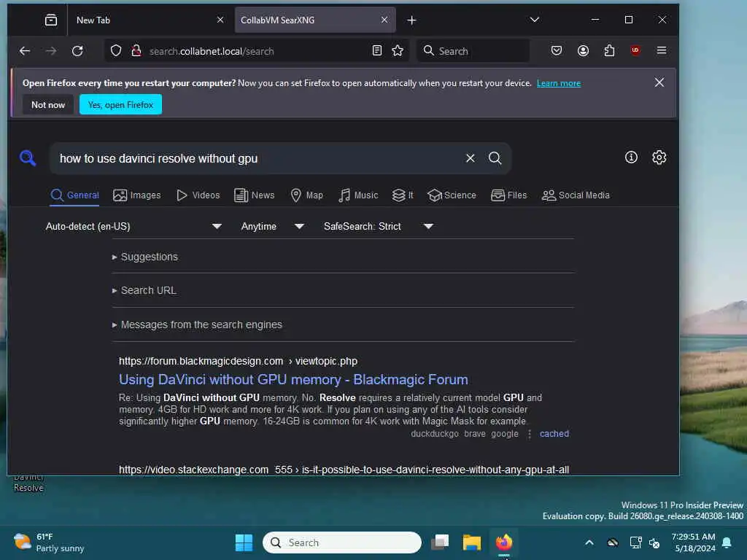
Task: Go to SearXNG home logo
Action: click(28, 158)
